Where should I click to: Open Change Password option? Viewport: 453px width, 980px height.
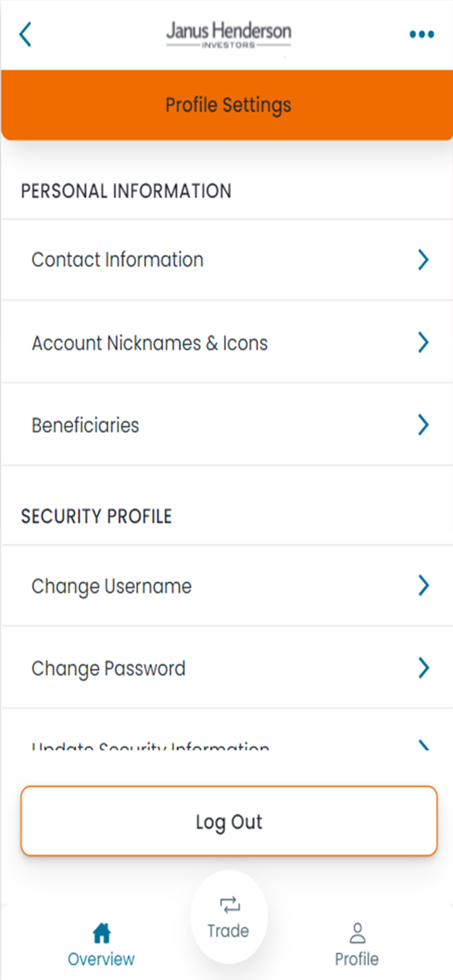coord(109,668)
